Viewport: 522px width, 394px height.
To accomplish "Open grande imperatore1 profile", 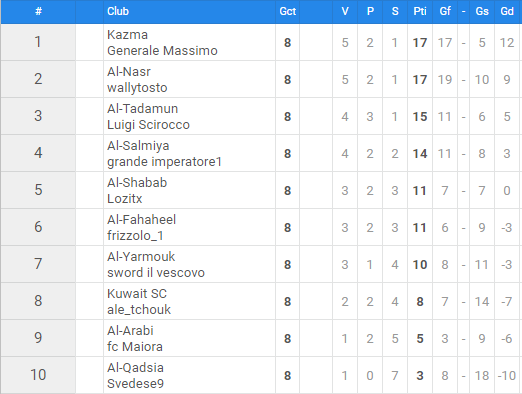I will [x=164, y=162].
